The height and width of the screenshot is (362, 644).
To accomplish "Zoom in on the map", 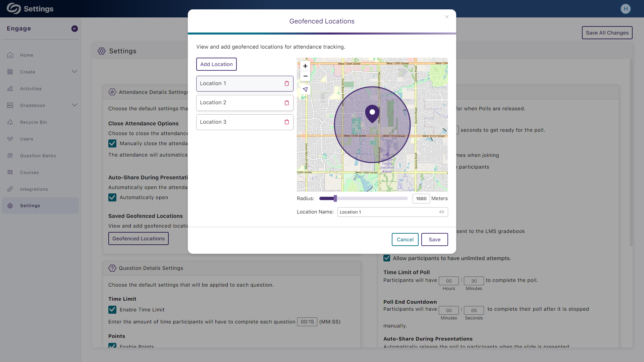I will pos(305,66).
